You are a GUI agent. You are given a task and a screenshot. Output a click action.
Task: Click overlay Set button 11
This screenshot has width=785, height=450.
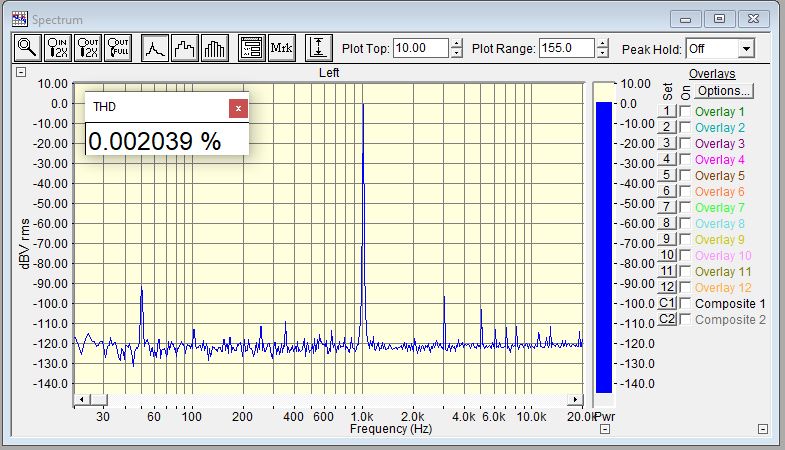coord(667,271)
